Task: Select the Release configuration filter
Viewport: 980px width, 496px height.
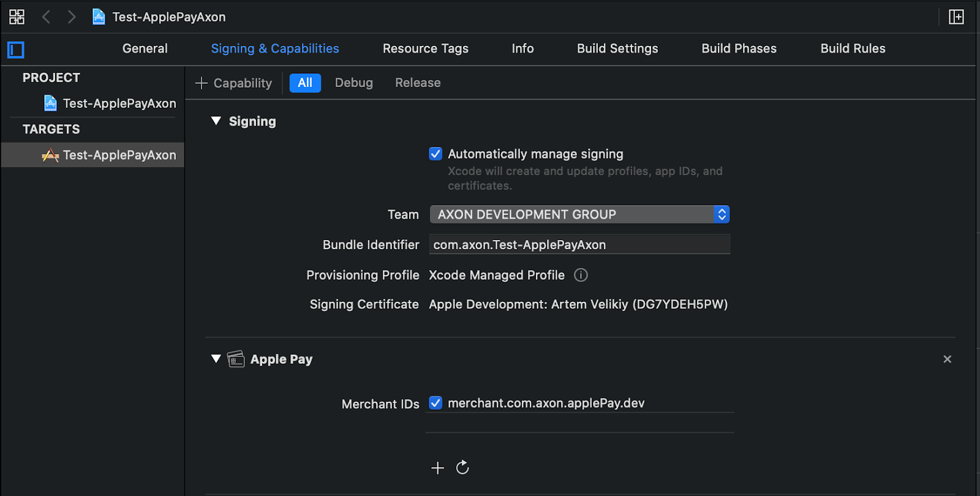Action: tap(418, 83)
